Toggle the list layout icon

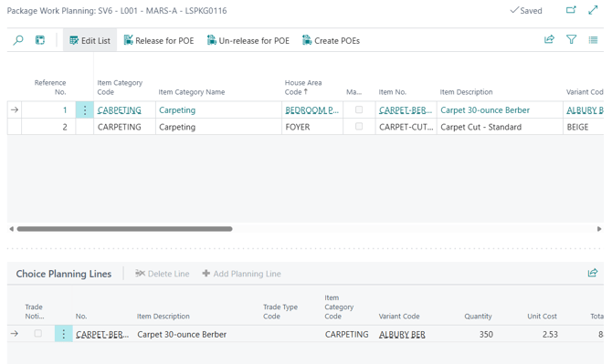pos(593,40)
